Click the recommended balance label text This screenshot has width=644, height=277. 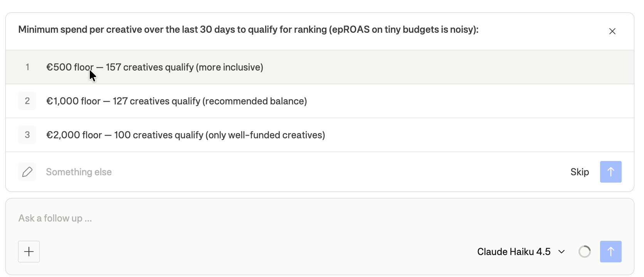coord(255,101)
